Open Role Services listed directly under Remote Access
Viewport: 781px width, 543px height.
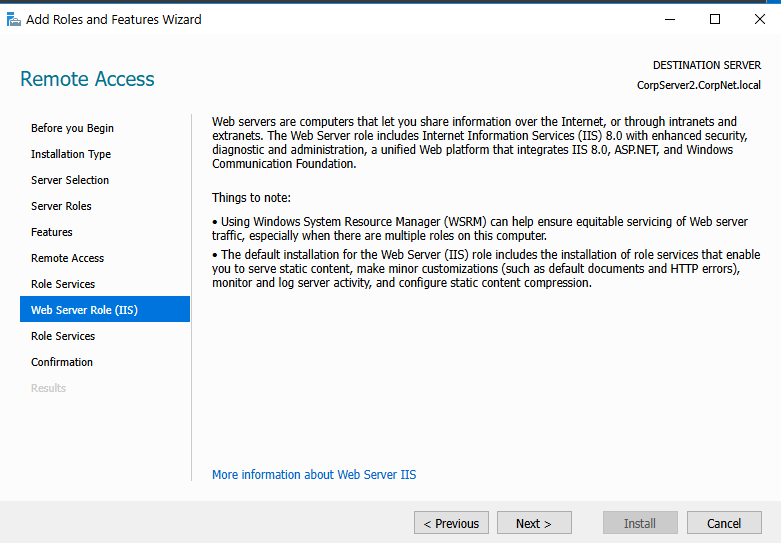coord(63,284)
